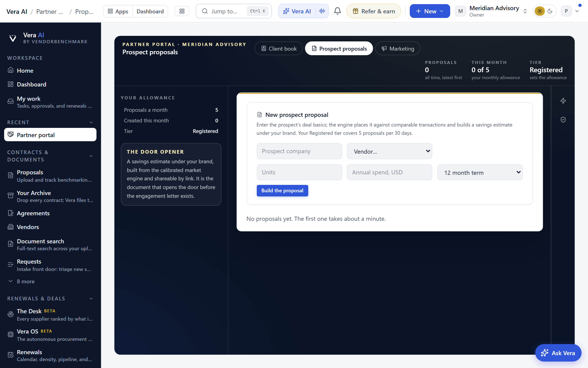Open Your Archive in the sidebar
Screen dimensions: 588x368
(x=50, y=196)
